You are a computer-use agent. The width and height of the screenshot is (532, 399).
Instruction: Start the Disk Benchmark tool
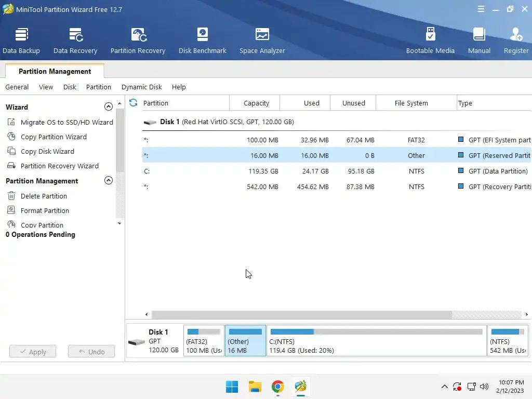click(x=202, y=41)
